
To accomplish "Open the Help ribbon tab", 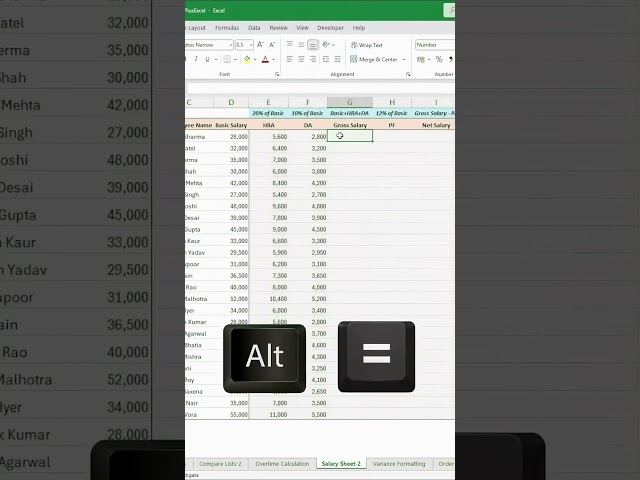I will 359,28.
